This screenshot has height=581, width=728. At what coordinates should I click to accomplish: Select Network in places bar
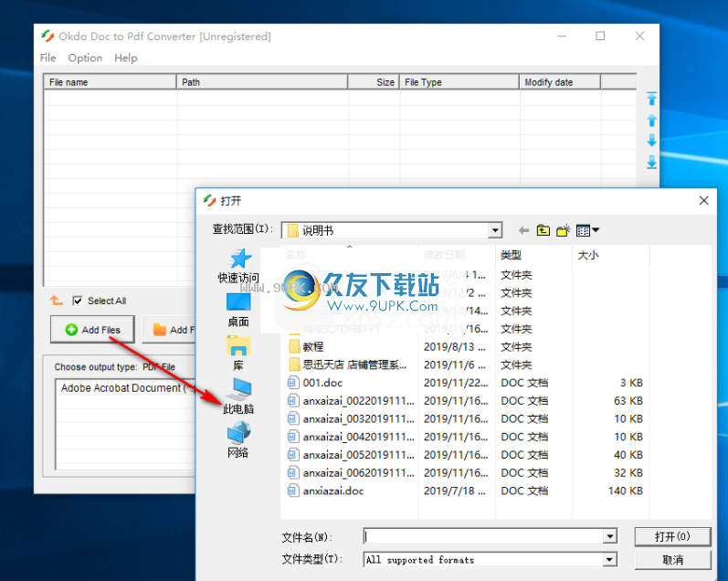pyautogui.click(x=238, y=439)
